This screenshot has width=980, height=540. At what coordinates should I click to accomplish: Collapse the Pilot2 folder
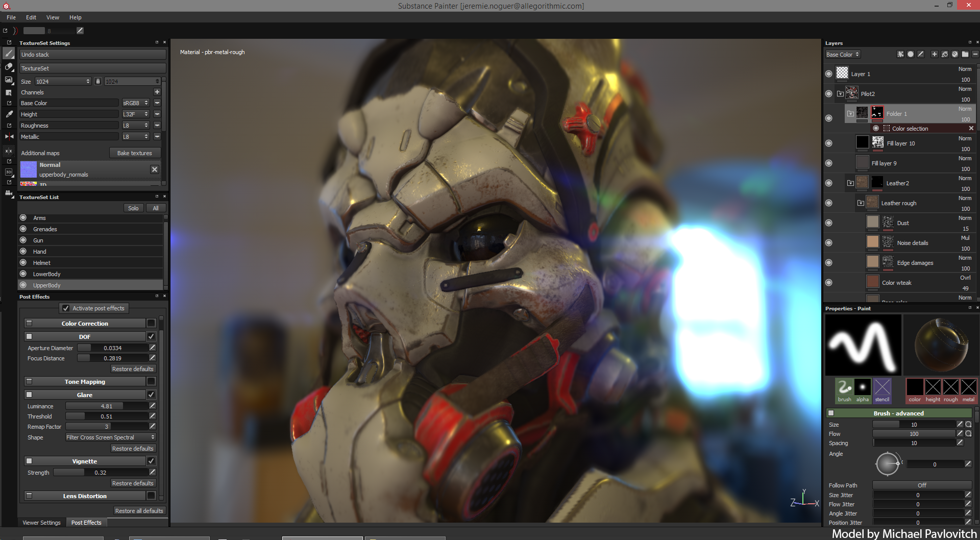click(x=840, y=93)
